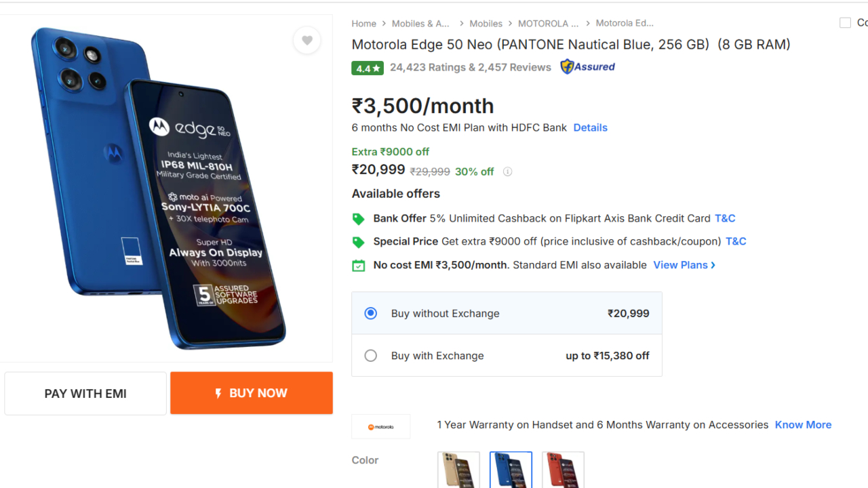Select Buy without Exchange option
The image size is (868, 488).
click(x=370, y=313)
